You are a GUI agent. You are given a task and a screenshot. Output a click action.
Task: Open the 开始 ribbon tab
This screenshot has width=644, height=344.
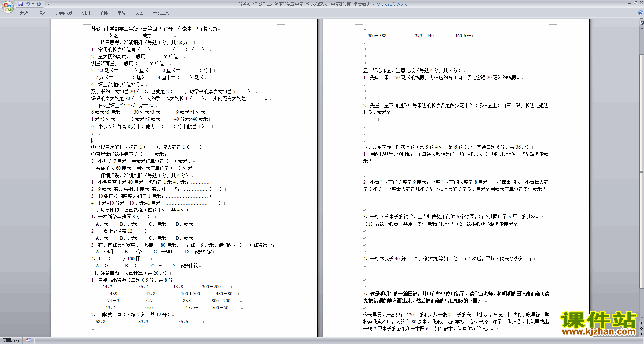pyautogui.click(x=24, y=13)
